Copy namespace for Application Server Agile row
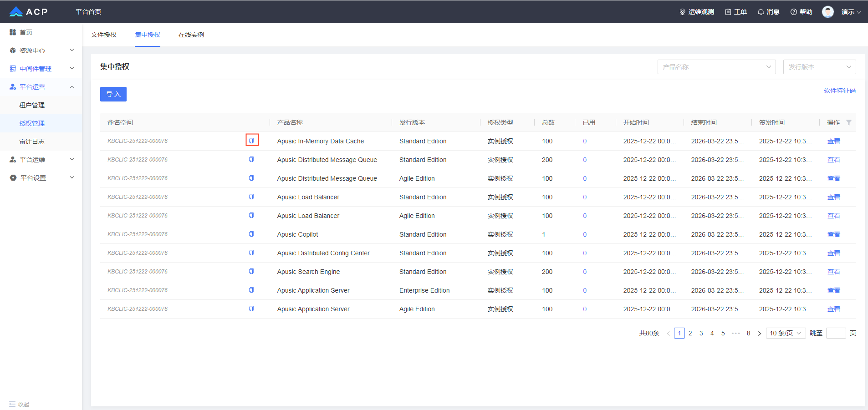Viewport: 868px width, 410px height. [251, 309]
